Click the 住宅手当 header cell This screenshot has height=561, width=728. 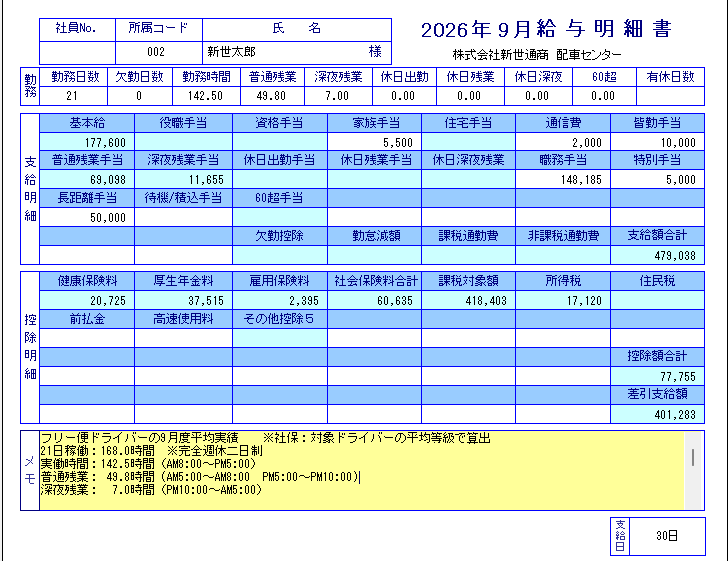[x=468, y=123]
